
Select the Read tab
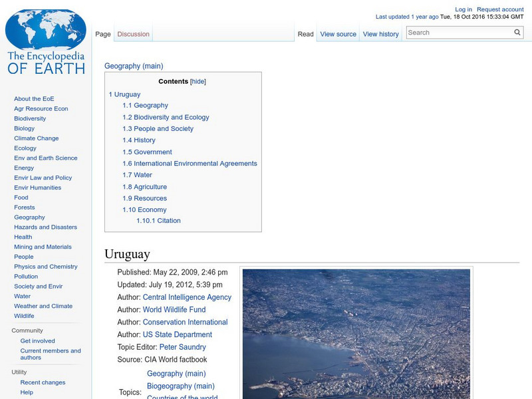305,33
